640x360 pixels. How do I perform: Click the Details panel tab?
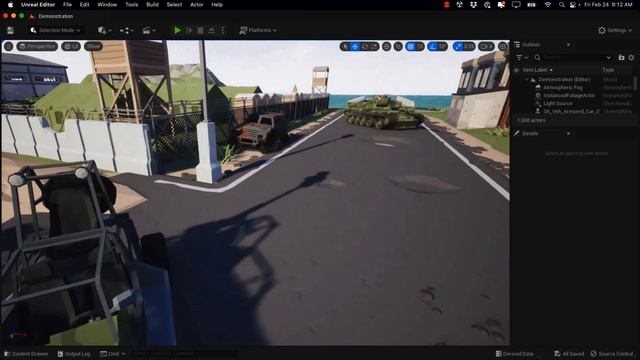pyautogui.click(x=530, y=133)
